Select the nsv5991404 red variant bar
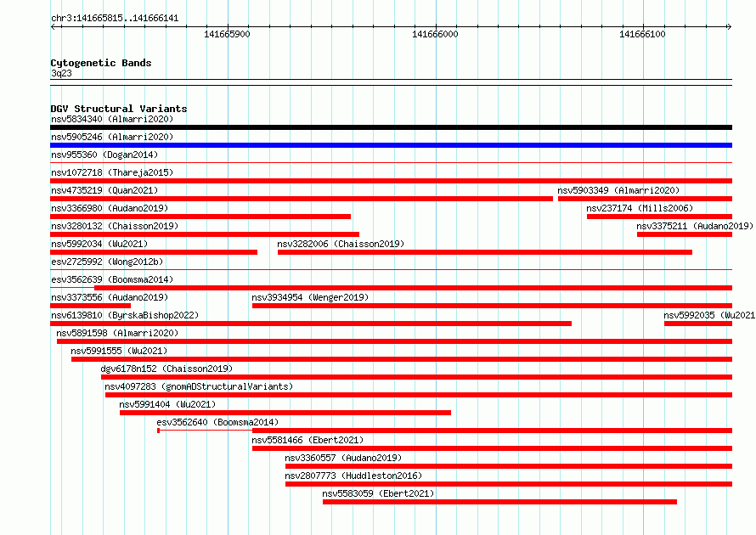This screenshot has width=756, height=535. [x=285, y=413]
